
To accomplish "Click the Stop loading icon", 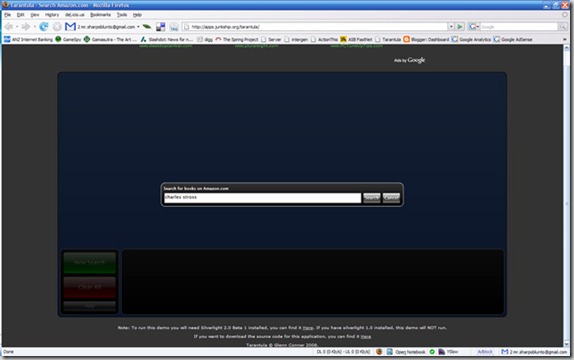I will 57,26.
